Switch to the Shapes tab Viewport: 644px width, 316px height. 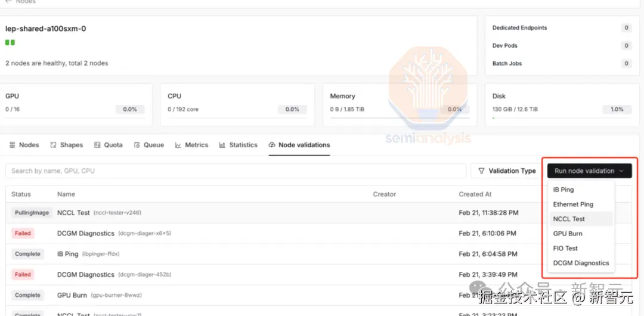[66, 145]
